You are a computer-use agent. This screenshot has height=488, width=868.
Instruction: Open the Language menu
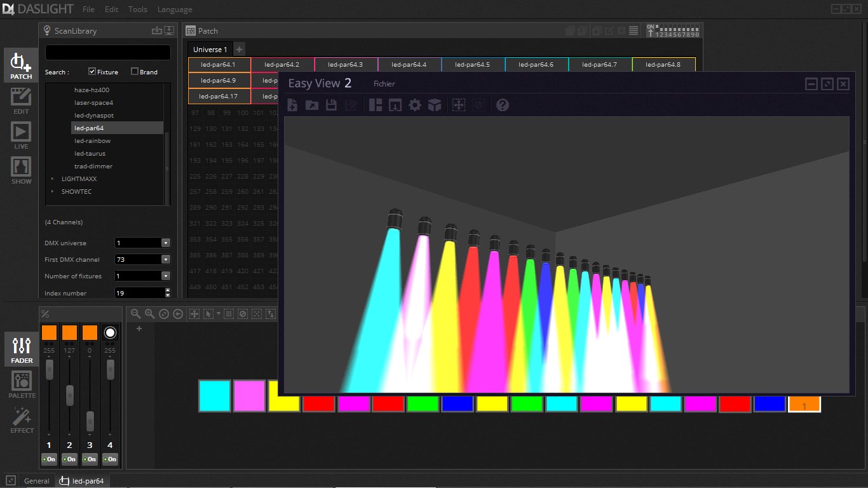175,10
